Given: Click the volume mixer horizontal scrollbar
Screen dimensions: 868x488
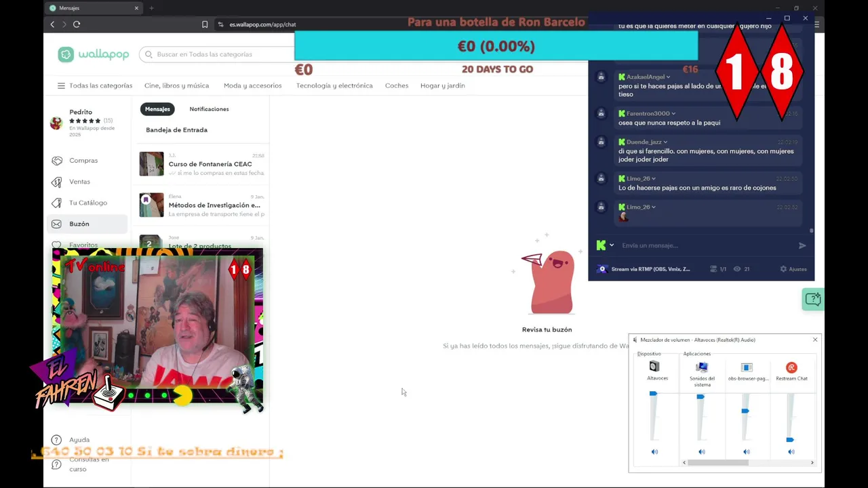Looking at the screenshot, I should coord(717,463).
